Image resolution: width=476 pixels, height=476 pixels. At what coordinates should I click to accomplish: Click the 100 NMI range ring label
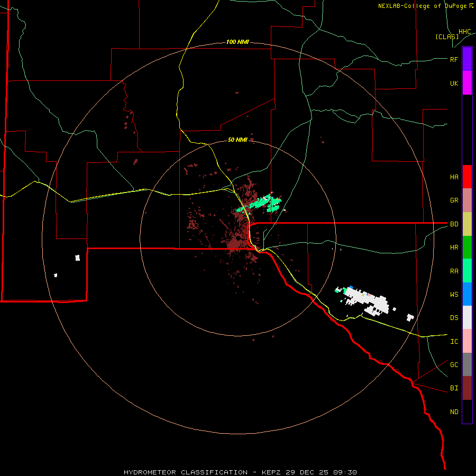(x=237, y=42)
